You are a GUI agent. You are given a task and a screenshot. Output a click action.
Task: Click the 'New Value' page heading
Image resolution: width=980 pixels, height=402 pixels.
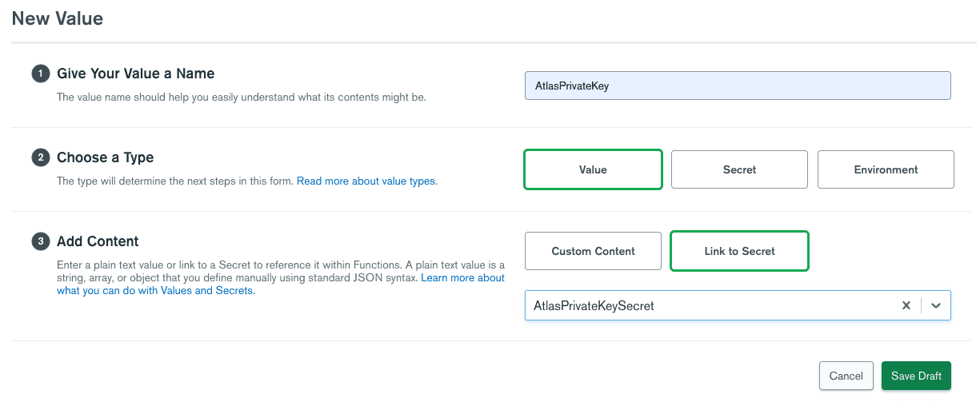58,18
